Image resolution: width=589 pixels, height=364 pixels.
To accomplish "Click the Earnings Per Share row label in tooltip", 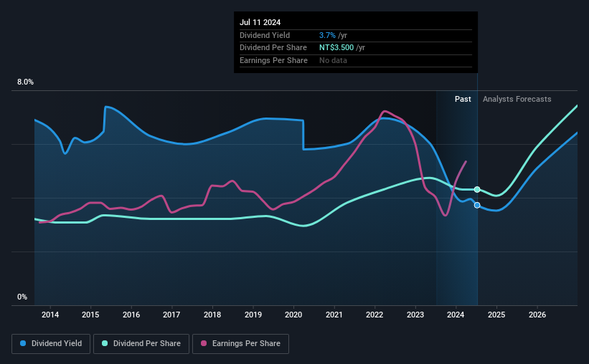I will 273,60.
